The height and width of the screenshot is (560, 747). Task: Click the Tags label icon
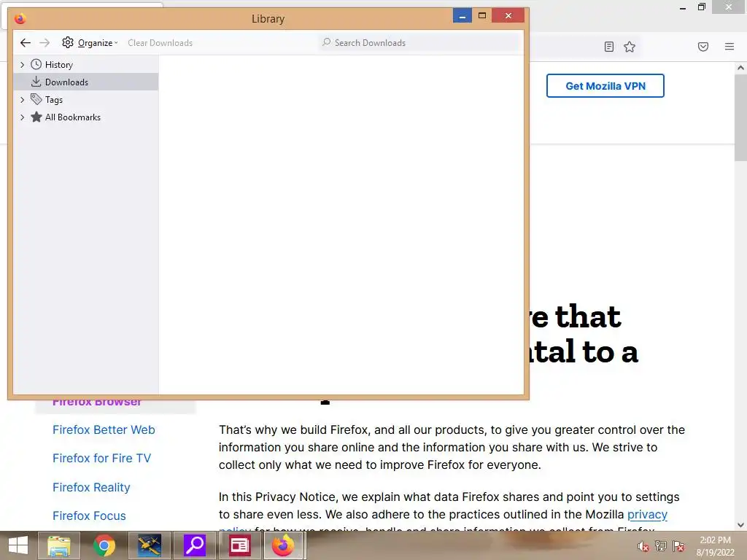[x=36, y=99]
